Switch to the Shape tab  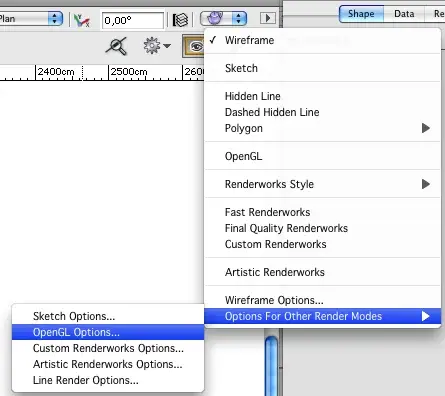(361, 14)
